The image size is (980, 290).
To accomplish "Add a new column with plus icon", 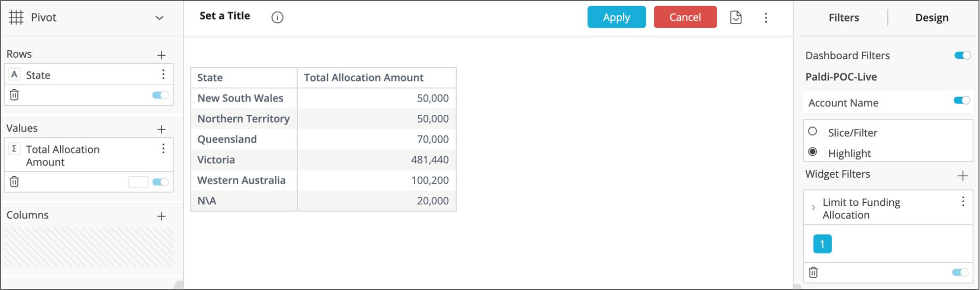I will point(161,216).
